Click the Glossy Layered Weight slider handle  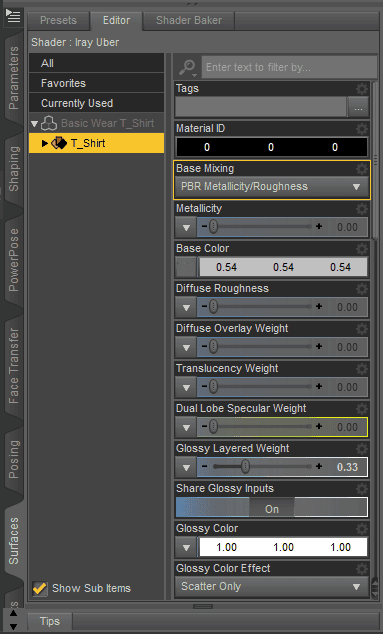tap(245, 467)
